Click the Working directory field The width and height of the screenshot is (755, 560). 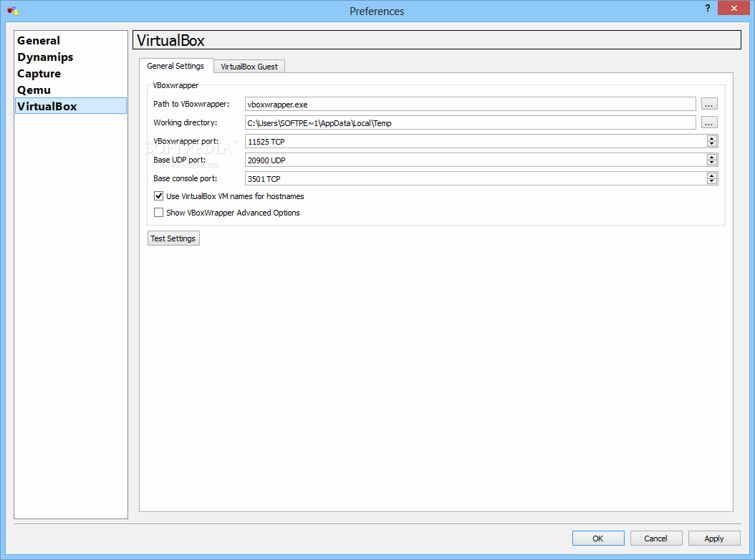coord(470,122)
